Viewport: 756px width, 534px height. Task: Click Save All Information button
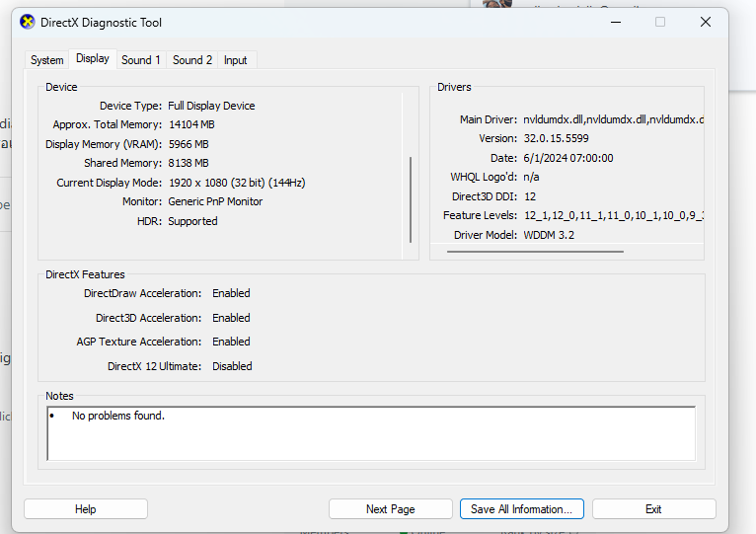[x=522, y=509]
